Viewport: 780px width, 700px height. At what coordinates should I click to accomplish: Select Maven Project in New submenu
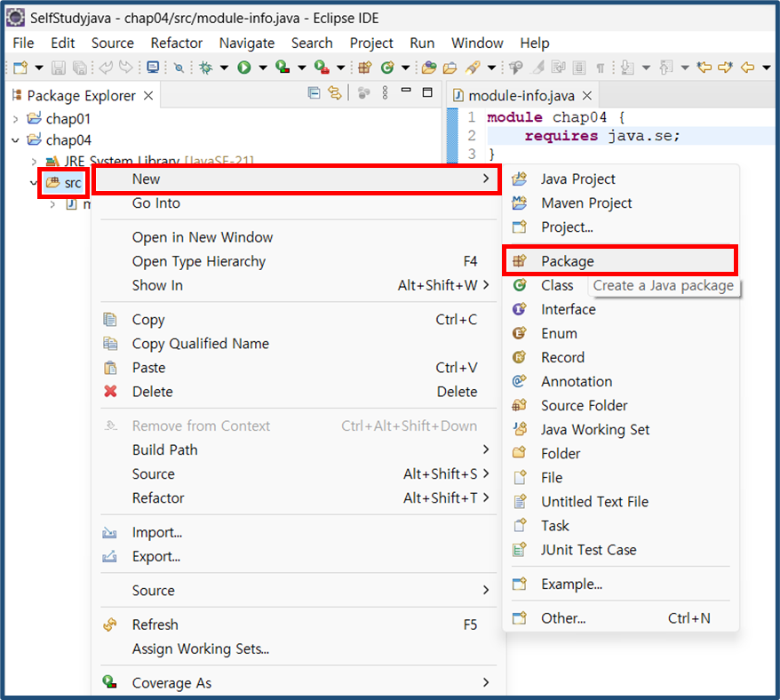pyautogui.click(x=621, y=203)
